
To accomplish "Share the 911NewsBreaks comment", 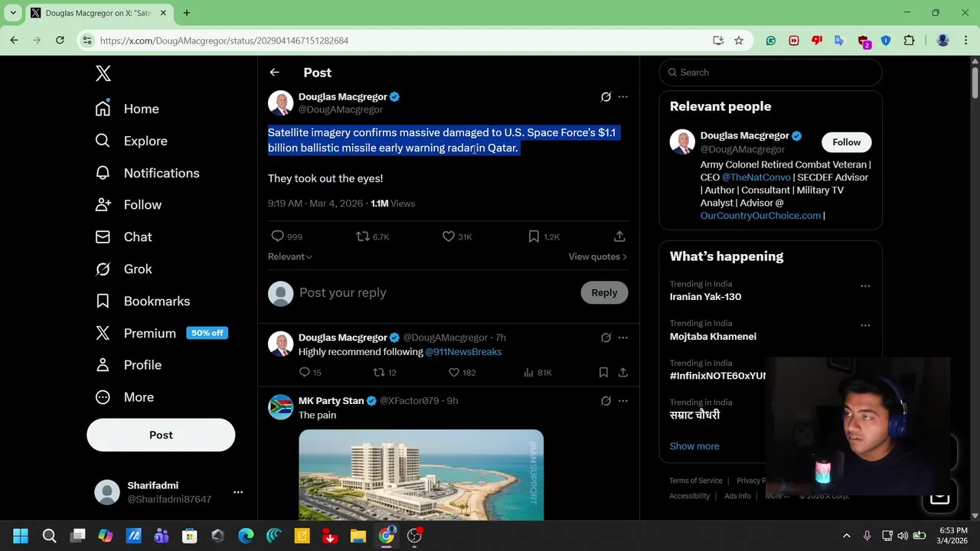I will pos(623,373).
